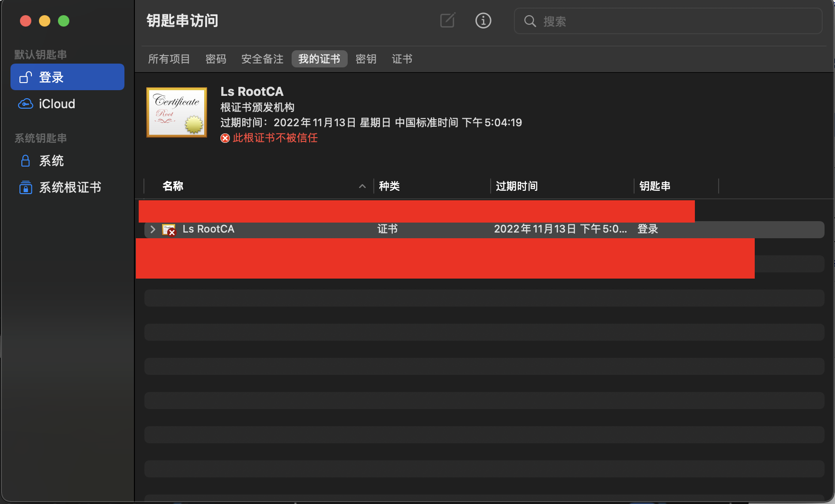The height and width of the screenshot is (504, 835).
Task: Switch to the 所有项目 tab
Action: click(x=169, y=59)
